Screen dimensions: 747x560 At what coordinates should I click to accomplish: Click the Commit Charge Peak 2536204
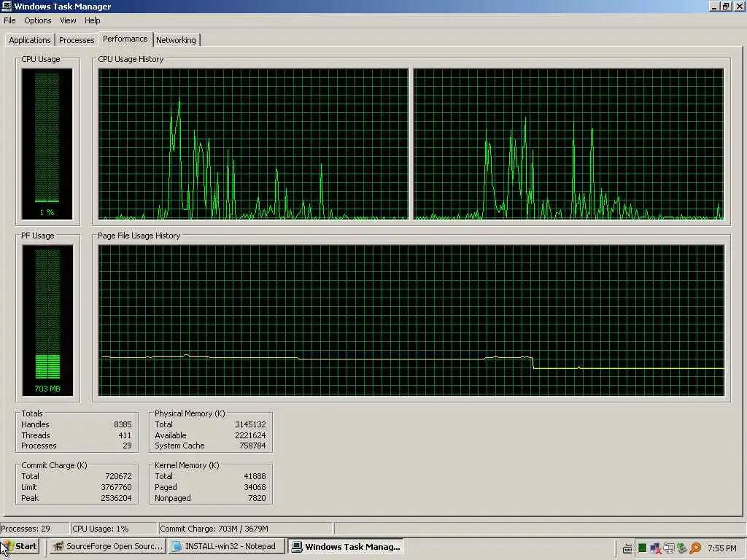(116, 498)
